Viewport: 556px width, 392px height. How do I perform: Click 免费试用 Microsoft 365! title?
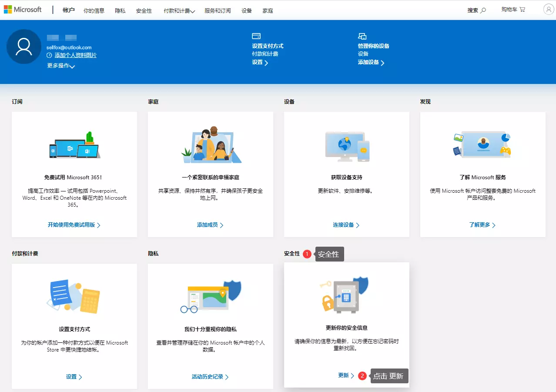pyautogui.click(x=73, y=178)
